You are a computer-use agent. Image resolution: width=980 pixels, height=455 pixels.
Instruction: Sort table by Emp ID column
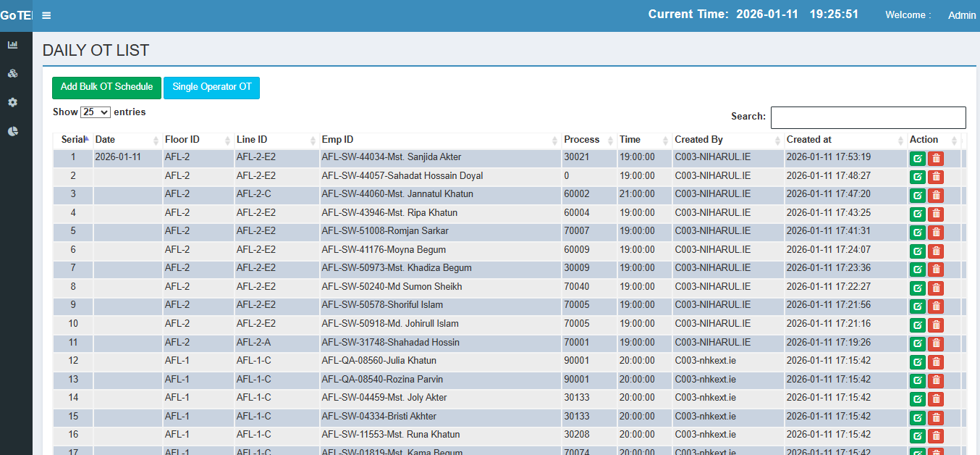[x=439, y=140]
